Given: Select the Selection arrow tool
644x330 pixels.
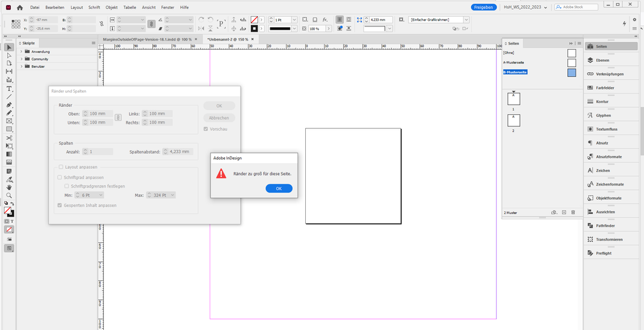Looking at the screenshot, I should (x=9, y=47).
